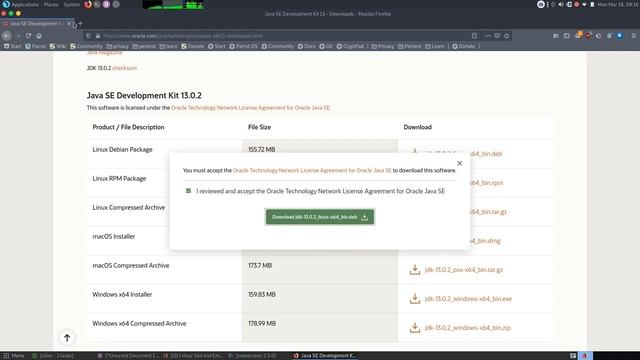Select the Java SE Development Kit tab
640x360 pixels.
tap(37, 24)
